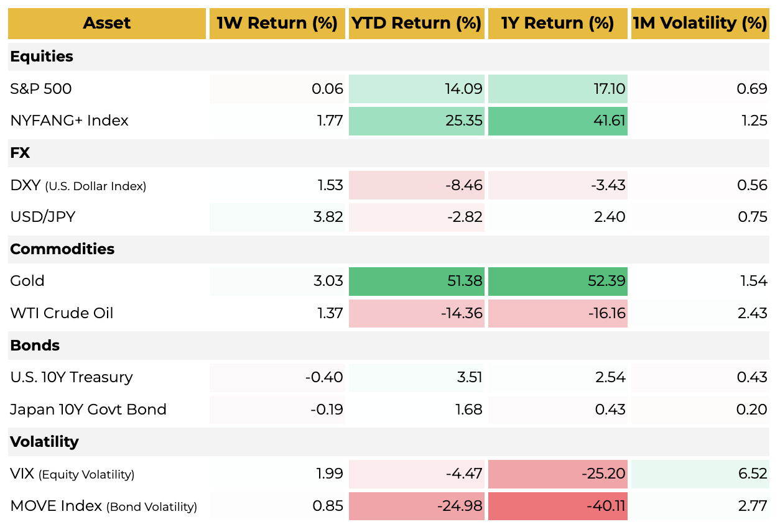Click the DXY -8.46 YTD return cell
This screenshot has height=532, width=780.
click(416, 185)
